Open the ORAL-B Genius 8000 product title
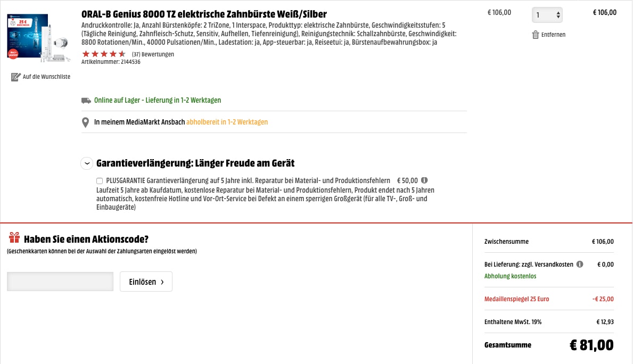The height and width of the screenshot is (364, 633). click(x=204, y=14)
